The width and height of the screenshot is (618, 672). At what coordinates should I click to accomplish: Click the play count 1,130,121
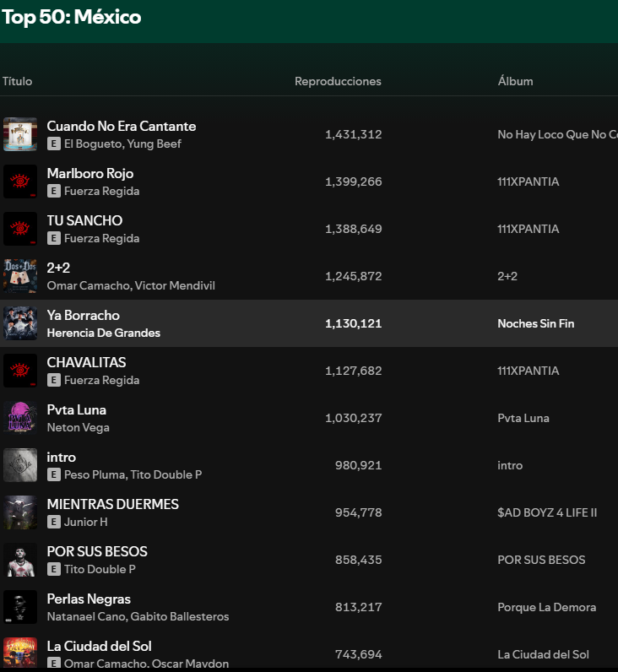[353, 323]
